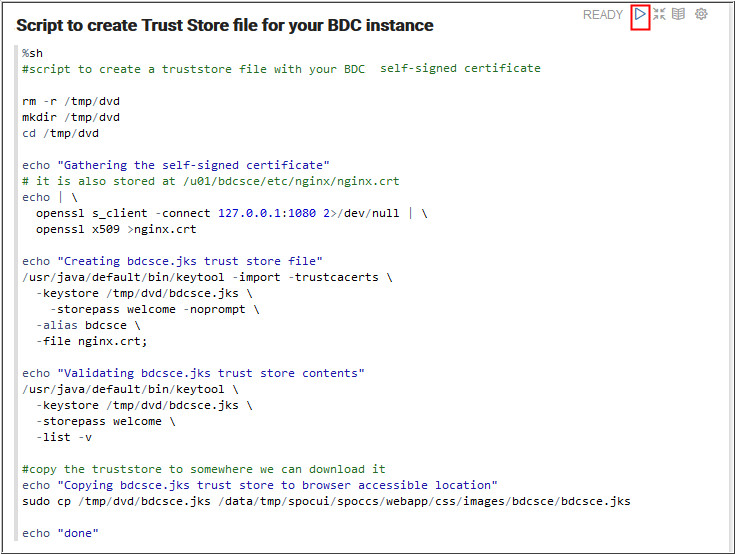Click the 'Gathering the self-signed certificate' echo line
Screen dimensions: 735x554
tap(176, 165)
